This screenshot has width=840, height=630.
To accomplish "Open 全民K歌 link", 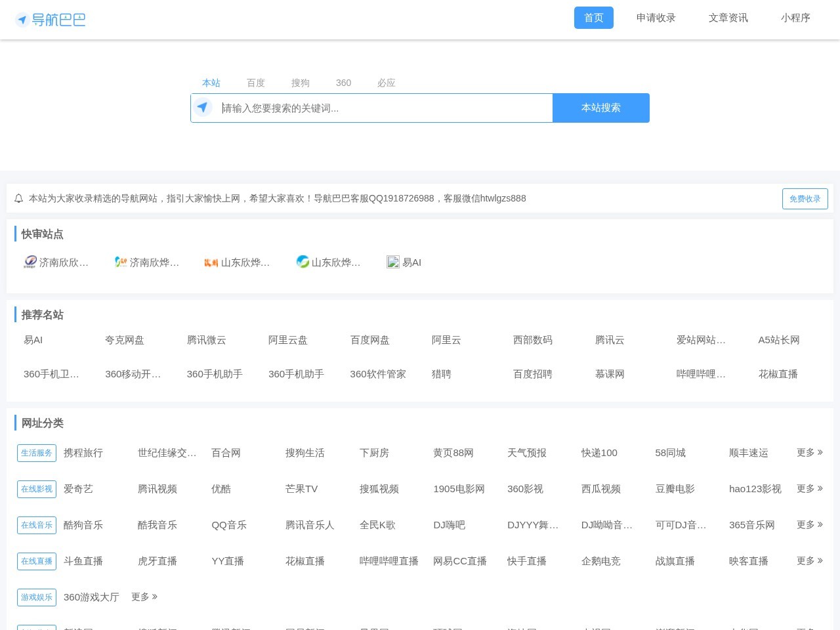I will pyautogui.click(x=377, y=525).
